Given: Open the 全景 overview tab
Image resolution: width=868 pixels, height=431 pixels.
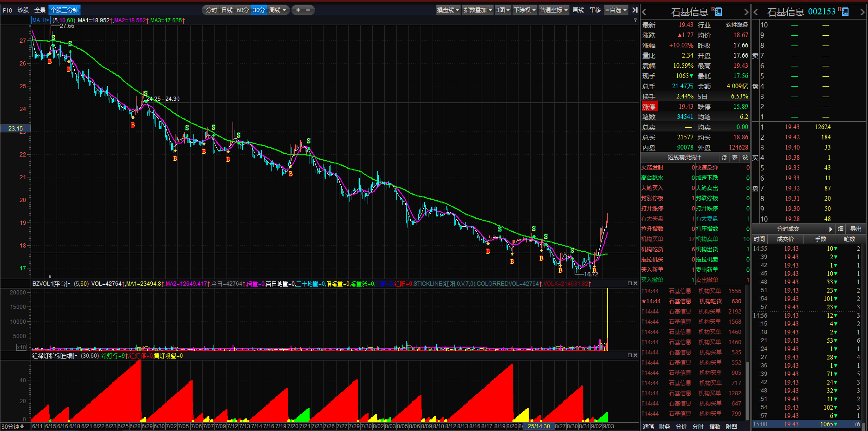Looking at the screenshot, I should 40,10.
